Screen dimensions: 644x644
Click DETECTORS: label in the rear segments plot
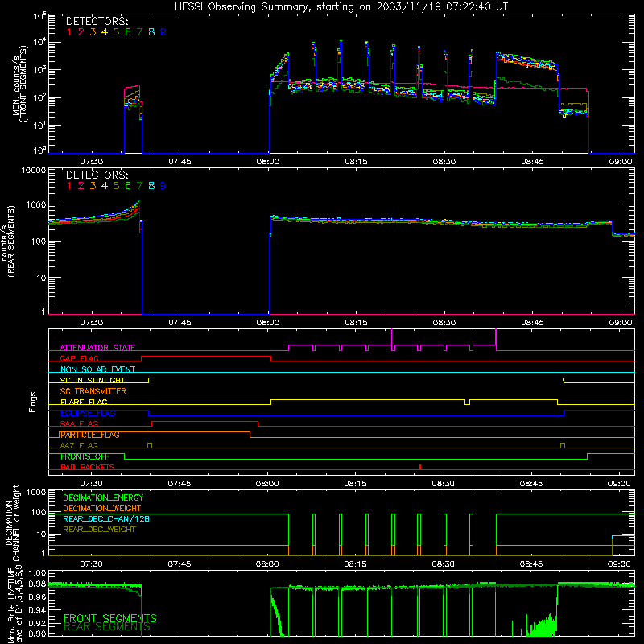(97, 175)
